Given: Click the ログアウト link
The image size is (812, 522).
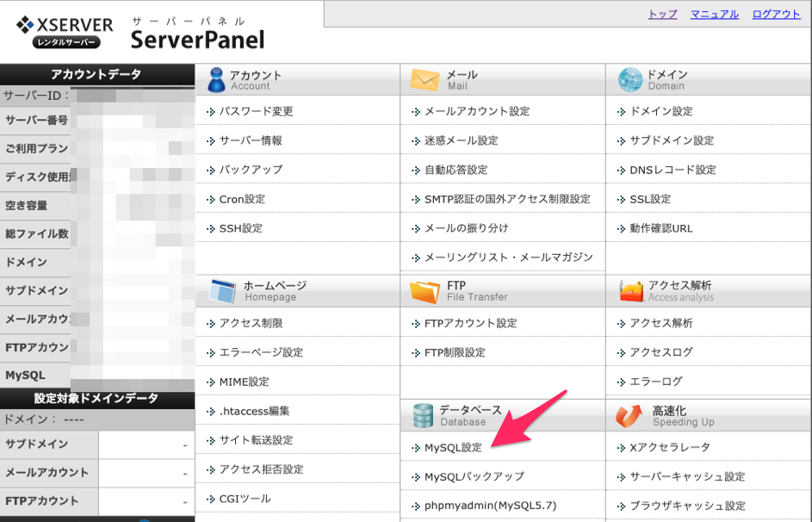Looking at the screenshot, I should click(777, 14).
